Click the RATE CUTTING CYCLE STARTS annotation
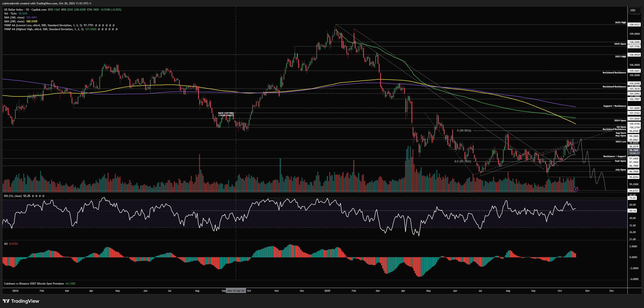 [226, 114]
